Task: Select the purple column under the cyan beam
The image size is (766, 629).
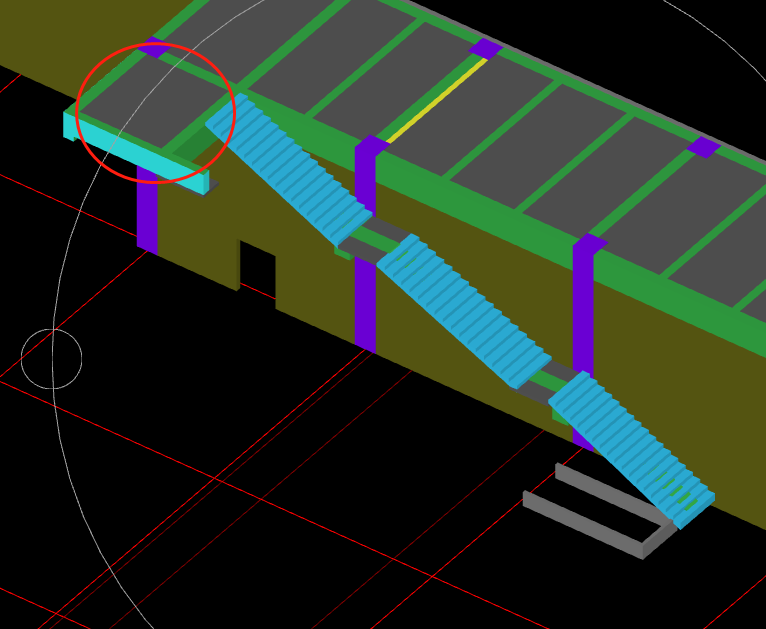Action: [x=147, y=210]
